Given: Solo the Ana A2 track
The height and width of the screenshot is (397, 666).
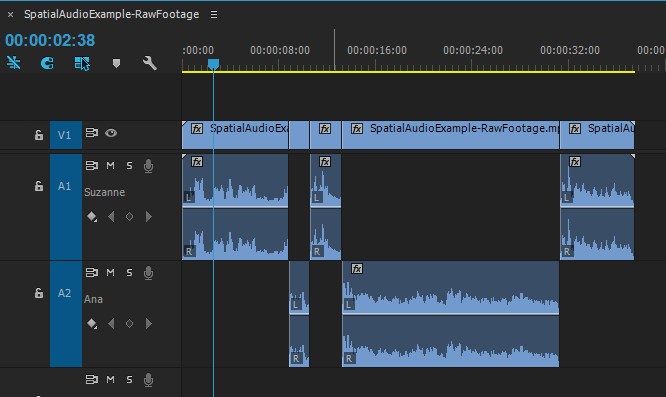Looking at the screenshot, I should pos(129,273).
